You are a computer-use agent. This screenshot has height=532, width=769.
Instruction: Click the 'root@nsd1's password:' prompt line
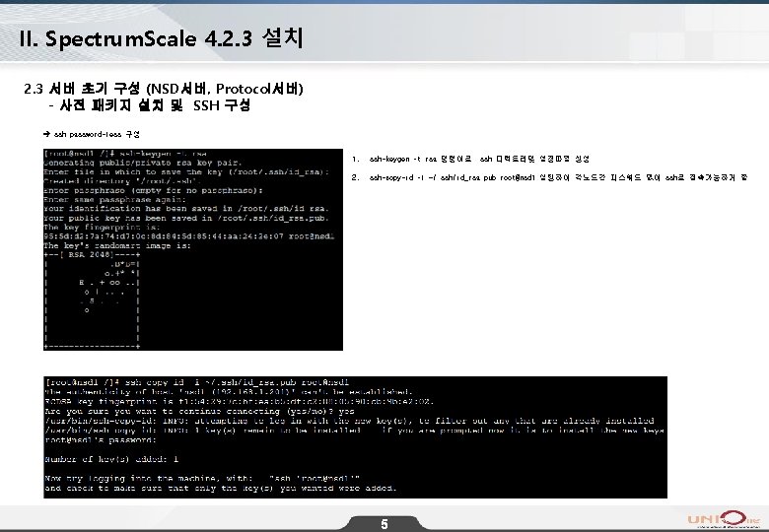[x=101, y=440]
